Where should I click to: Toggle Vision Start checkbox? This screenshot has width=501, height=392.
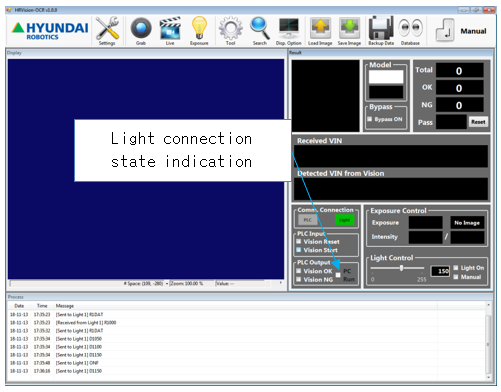click(x=299, y=250)
